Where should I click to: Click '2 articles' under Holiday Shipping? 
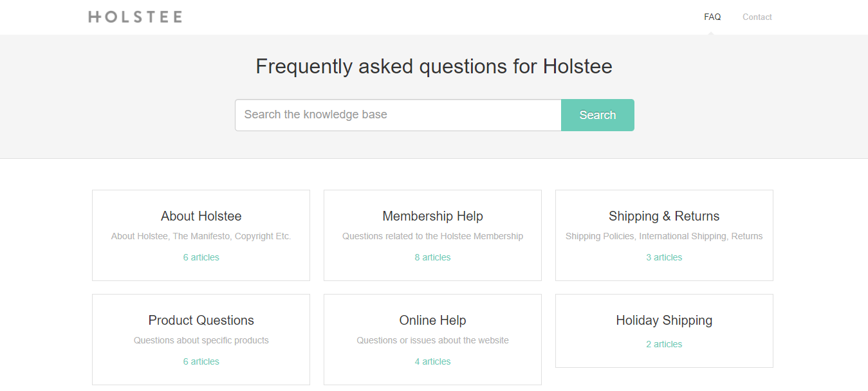[x=664, y=344]
